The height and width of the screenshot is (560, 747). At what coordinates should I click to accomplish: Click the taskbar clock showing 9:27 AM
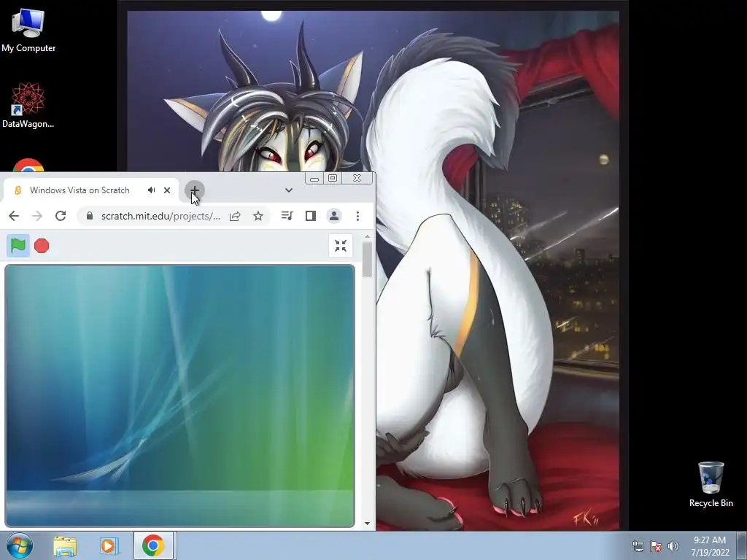click(710, 546)
